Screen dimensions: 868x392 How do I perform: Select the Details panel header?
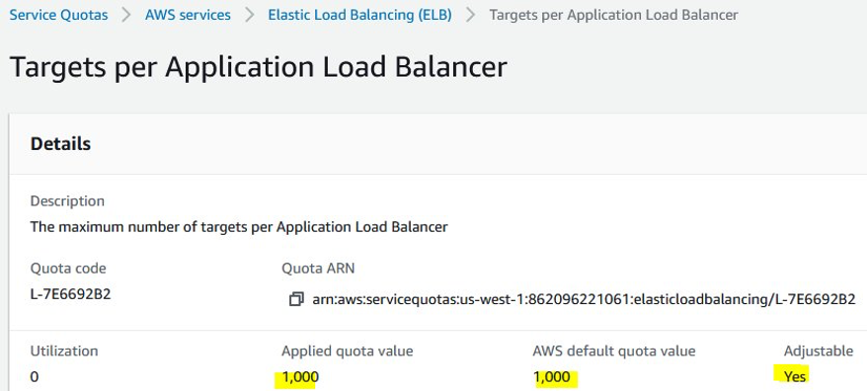pos(61,144)
